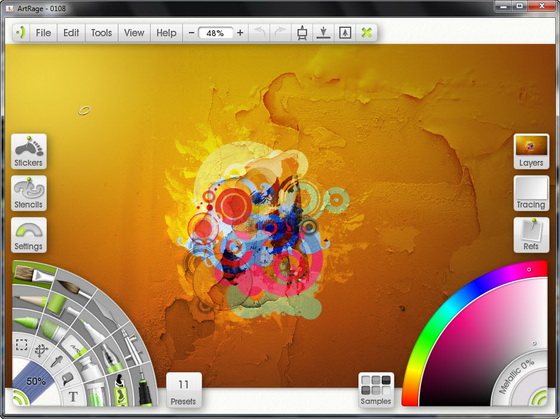Click the Undo arrow

[x=259, y=33]
